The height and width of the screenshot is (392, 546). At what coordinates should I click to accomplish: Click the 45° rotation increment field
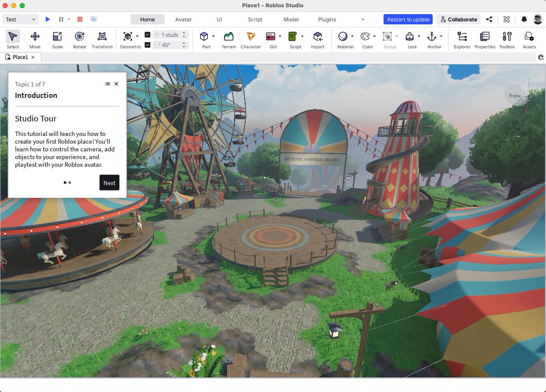(171, 45)
